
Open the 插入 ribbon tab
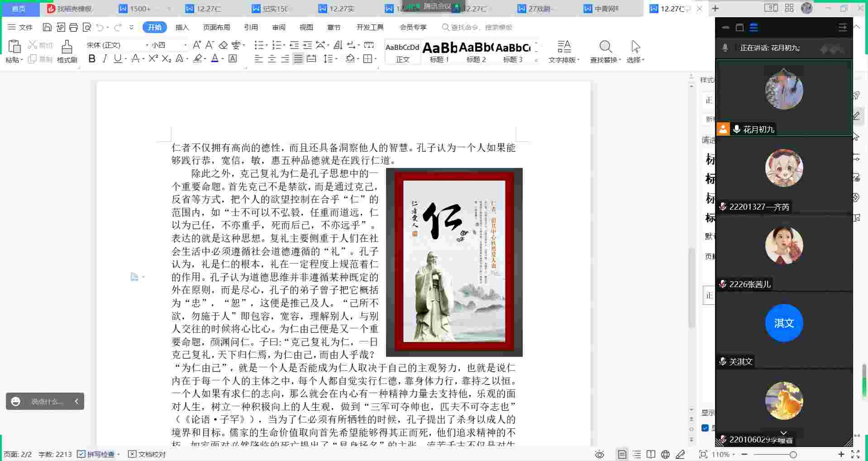(182, 27)
